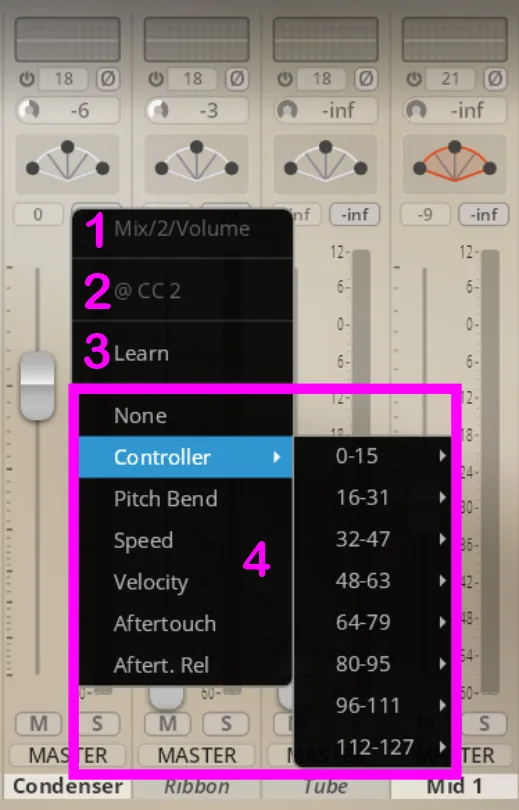Solo the Mid 1 channel
The image size is (519, 810).
click(484, 723)
